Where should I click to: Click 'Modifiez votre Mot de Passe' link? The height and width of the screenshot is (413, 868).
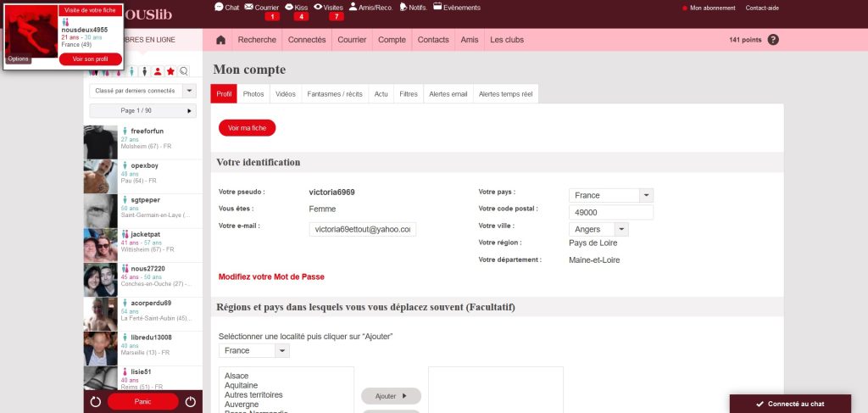271,276
